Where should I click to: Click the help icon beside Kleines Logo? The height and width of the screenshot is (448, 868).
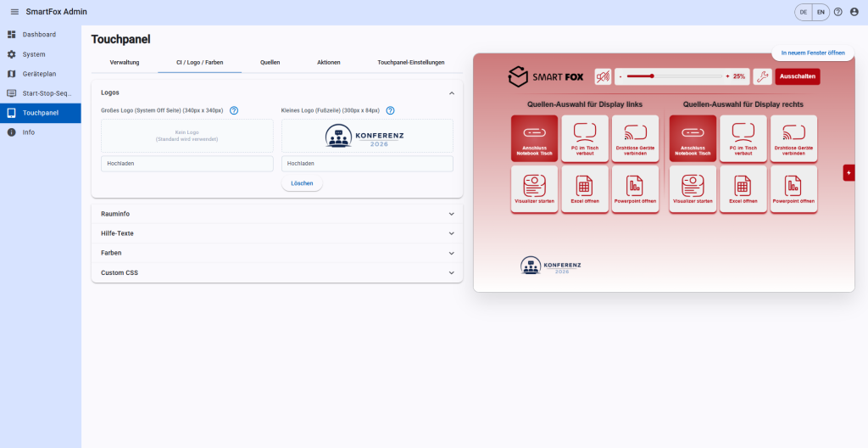coord(390,110)
